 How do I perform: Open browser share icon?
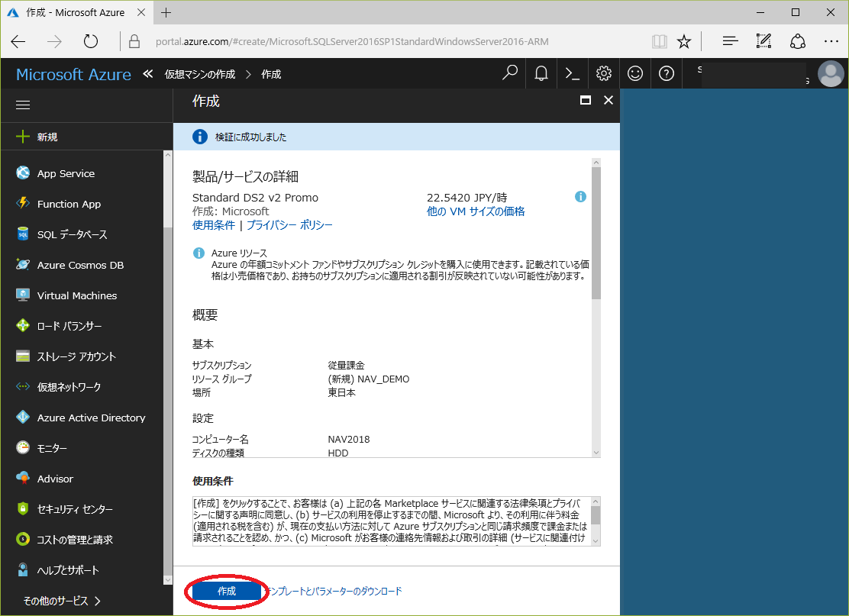[798, 42]
